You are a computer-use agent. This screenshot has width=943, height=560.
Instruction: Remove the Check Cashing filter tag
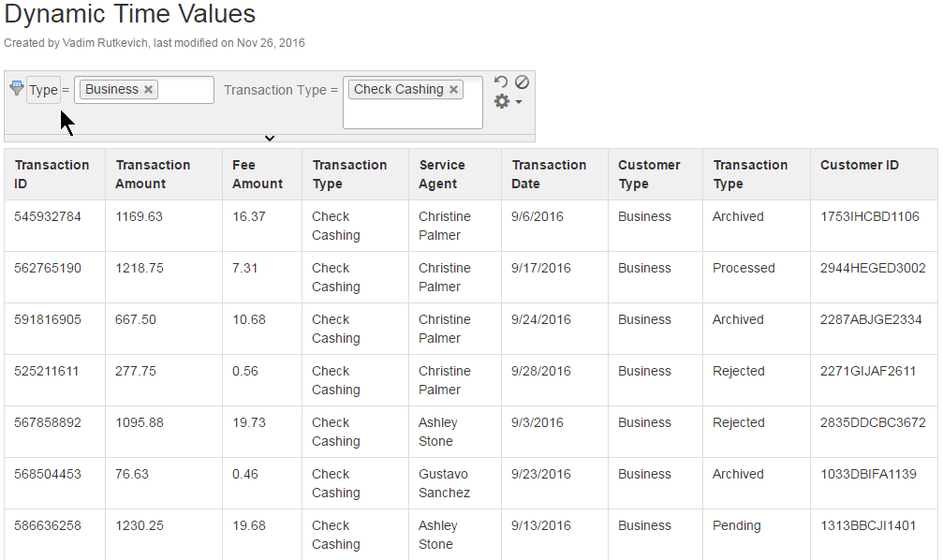454,90
